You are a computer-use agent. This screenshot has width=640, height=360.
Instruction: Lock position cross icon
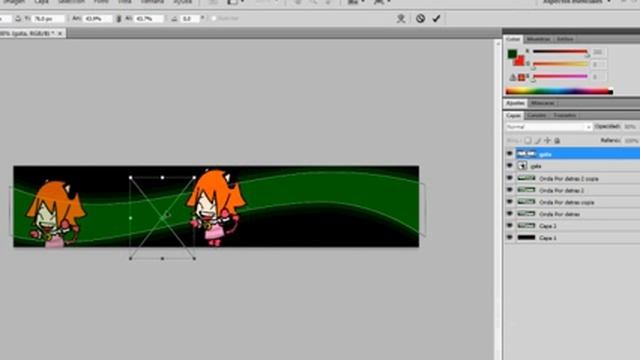547,140
